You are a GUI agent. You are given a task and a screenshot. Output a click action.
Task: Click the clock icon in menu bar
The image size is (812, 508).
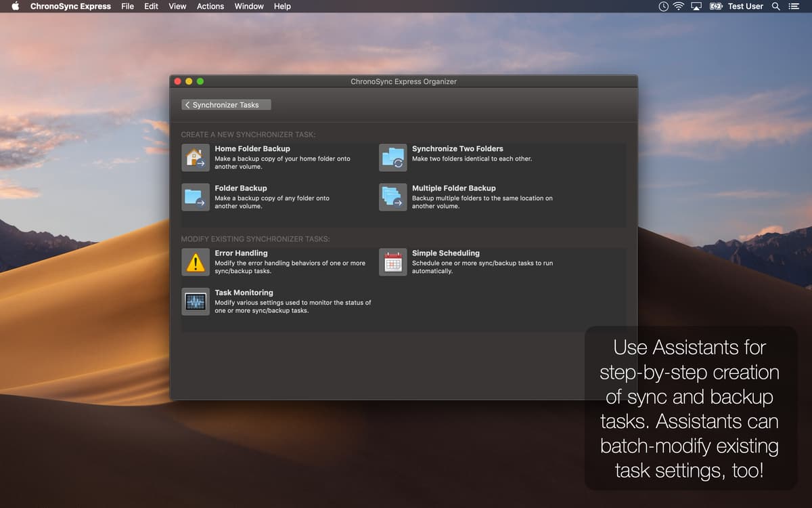662,6
